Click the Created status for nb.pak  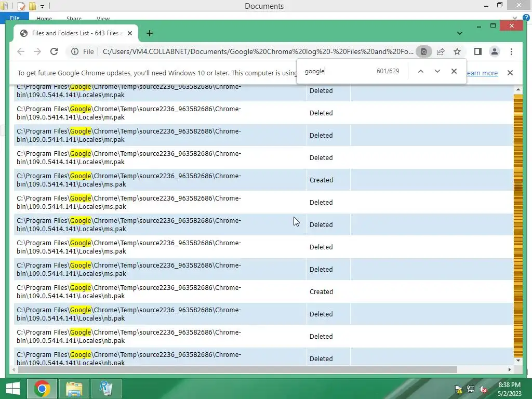pyautogui.click(x=321, y=292)
